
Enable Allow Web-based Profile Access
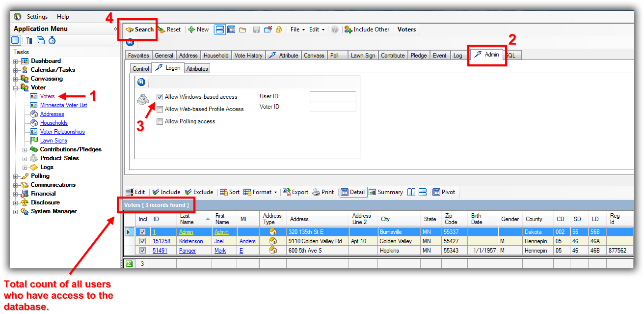[x=160, y=109]
